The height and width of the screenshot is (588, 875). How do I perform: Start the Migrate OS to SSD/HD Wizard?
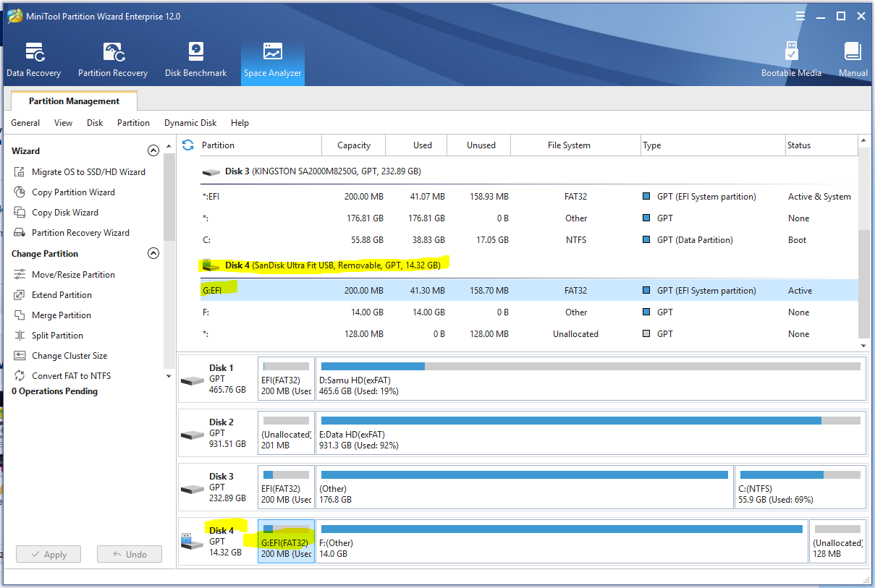point(79,172)
